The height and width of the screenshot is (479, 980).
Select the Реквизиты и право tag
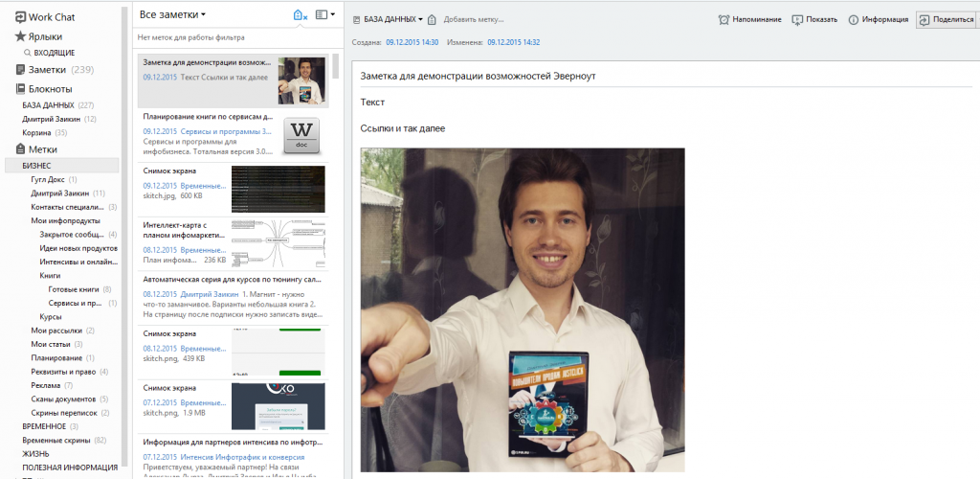pyautogui.click(x=69, y=372)
